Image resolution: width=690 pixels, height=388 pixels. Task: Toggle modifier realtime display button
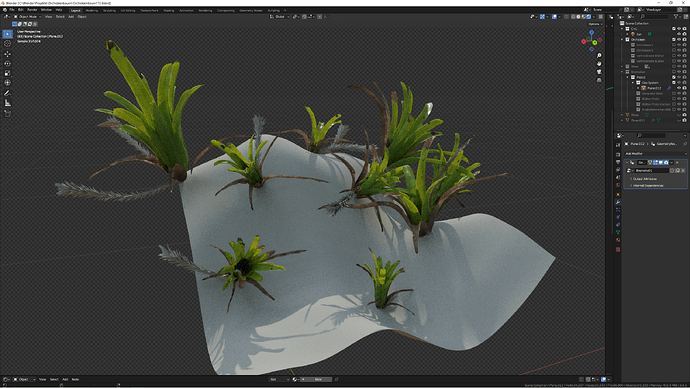click(x=661, y=163)
